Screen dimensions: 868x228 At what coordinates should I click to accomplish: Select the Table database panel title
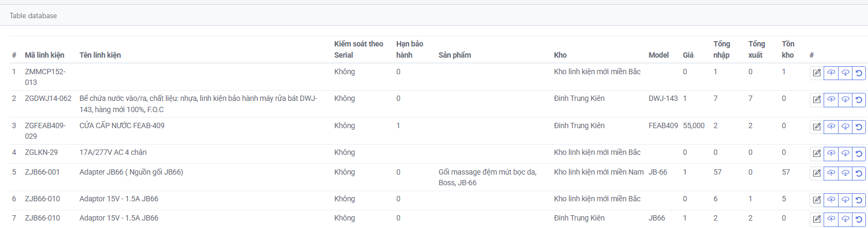(x=33, y=15)
